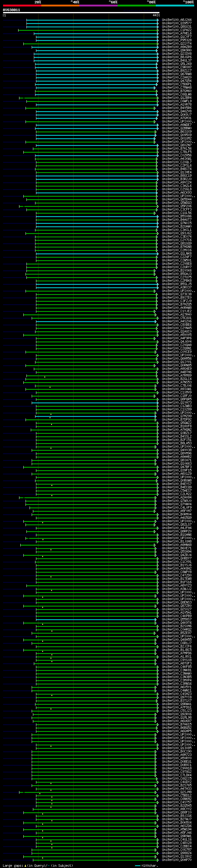Pick the UniRef100_Q5L269 hit
Screen dimensions: 197x868
(x=176, y=64)
